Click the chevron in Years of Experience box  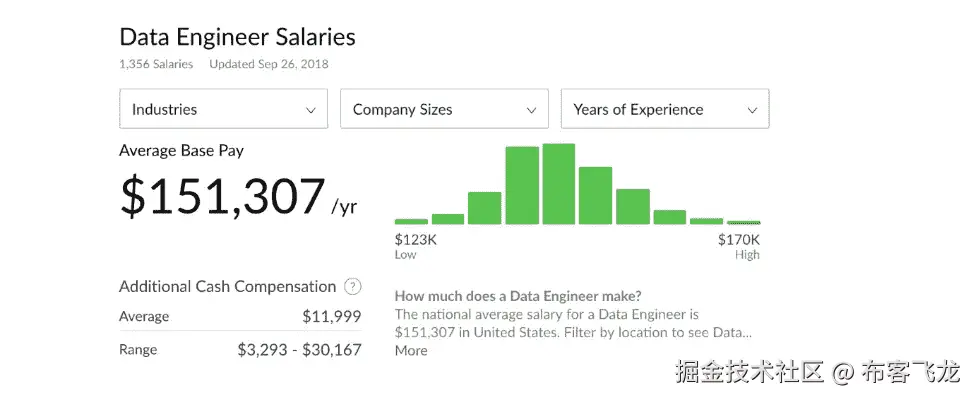pyautogui.click(x=752, y=111)
